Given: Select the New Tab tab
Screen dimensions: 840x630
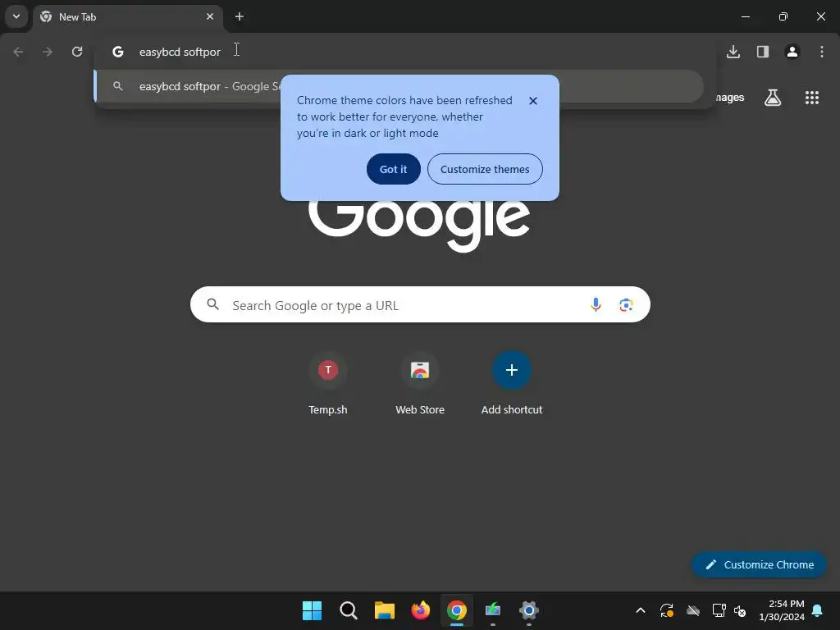Looking at the screenshot, I should (127, 16).
